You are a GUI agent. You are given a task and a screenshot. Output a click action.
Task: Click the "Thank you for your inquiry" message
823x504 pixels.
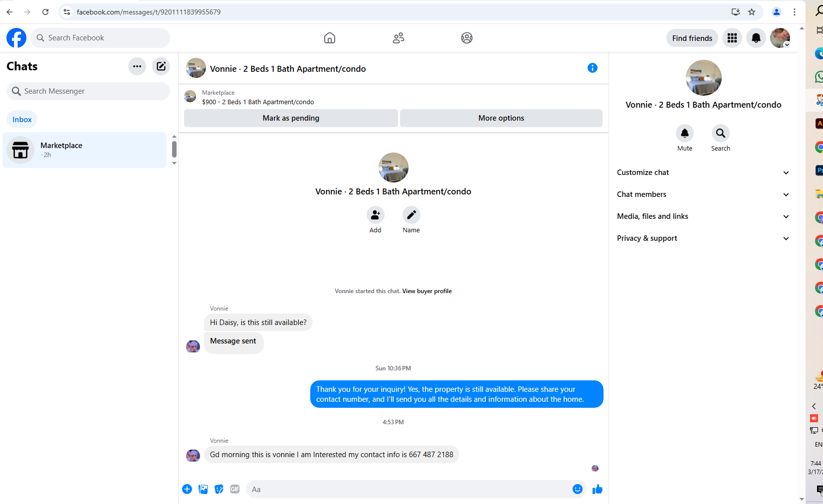coord(457,394)
